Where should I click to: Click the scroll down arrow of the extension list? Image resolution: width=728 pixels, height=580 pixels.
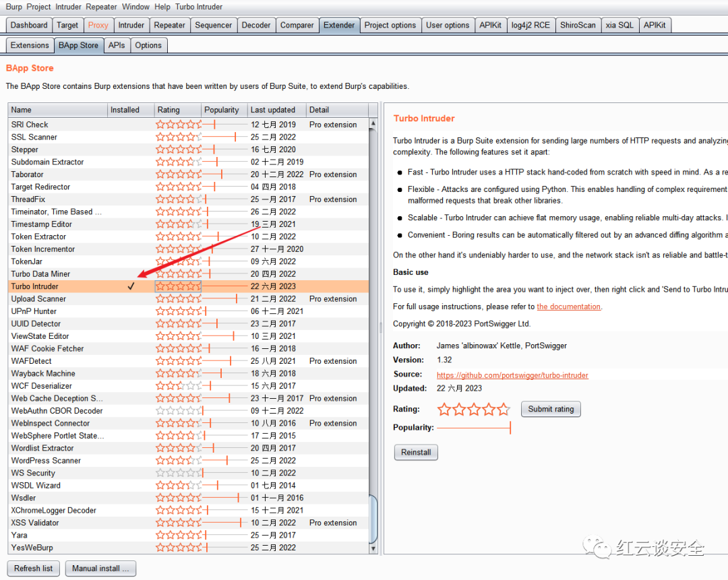coord(373,548)
